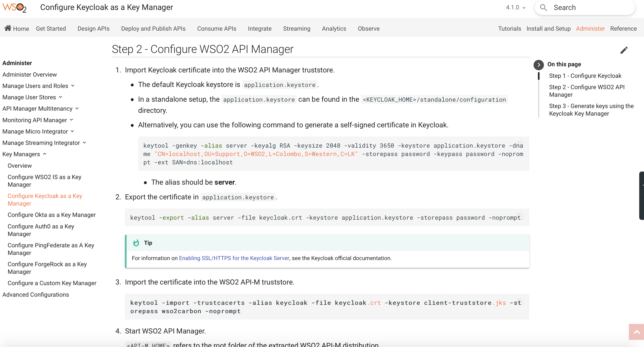
Task: Collapse the Key Managers section
Action: (45, 154)
